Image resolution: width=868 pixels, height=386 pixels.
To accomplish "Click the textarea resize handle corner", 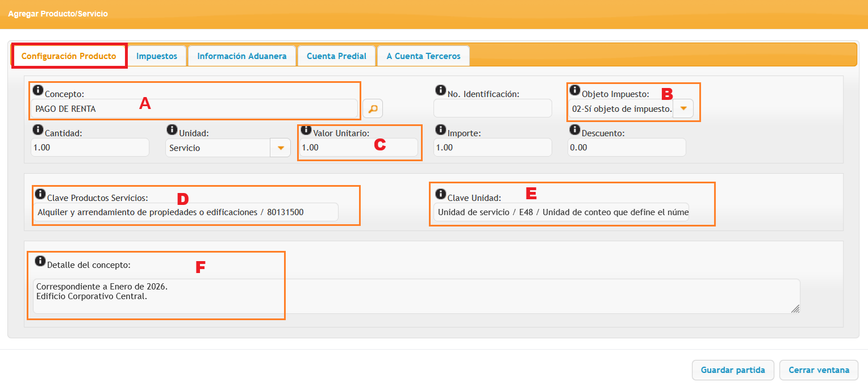I will pyautogui.click(x=795, y=309).
